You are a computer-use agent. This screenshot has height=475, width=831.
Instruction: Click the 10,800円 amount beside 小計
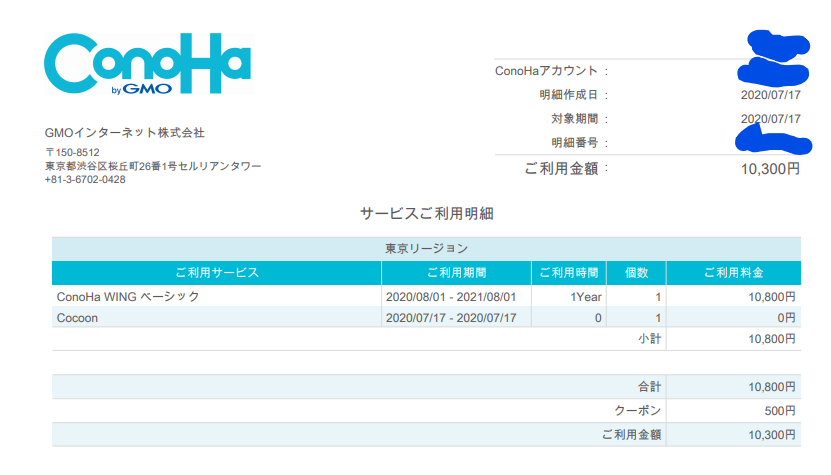pos(772,339)
